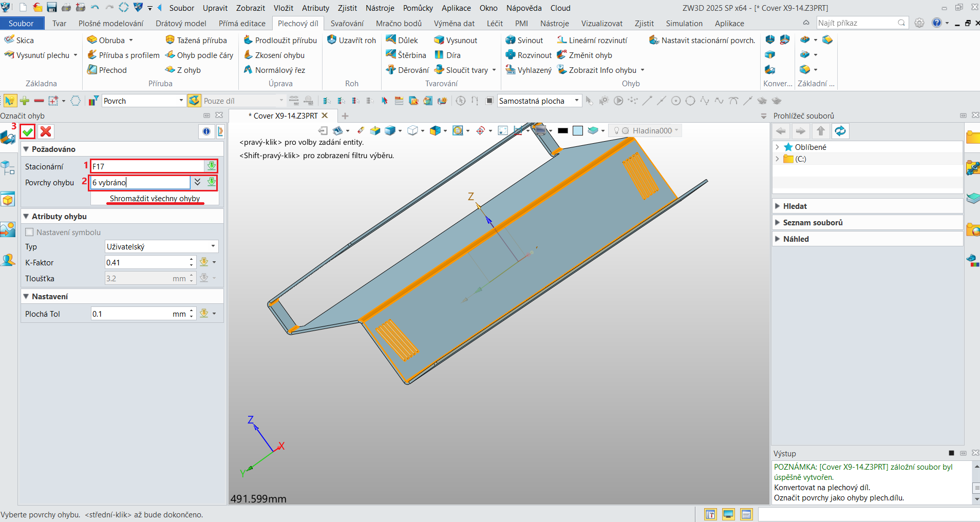This screenshot has height=522, width=980.
Task: Collapse the Atributy ohybu section
Action: pos(26,216)
